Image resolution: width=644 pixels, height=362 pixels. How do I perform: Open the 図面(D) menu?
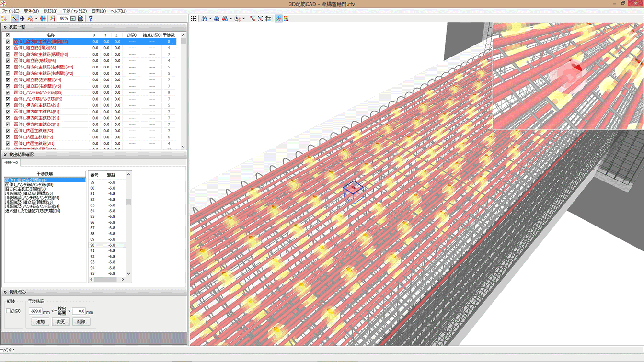click(x=99, y=11)
